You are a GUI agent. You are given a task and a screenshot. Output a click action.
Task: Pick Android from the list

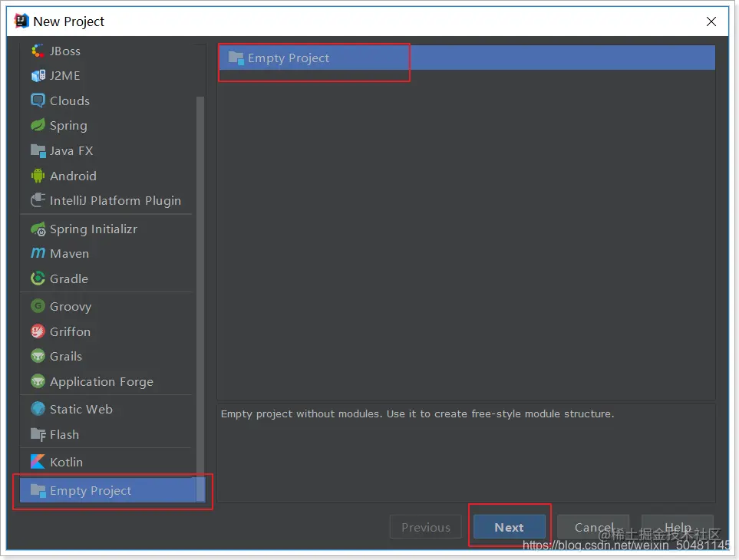pos(107,176)
